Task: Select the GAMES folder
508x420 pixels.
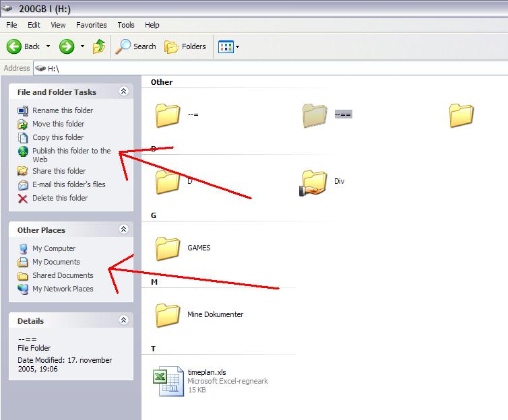Action: (168, 248)
